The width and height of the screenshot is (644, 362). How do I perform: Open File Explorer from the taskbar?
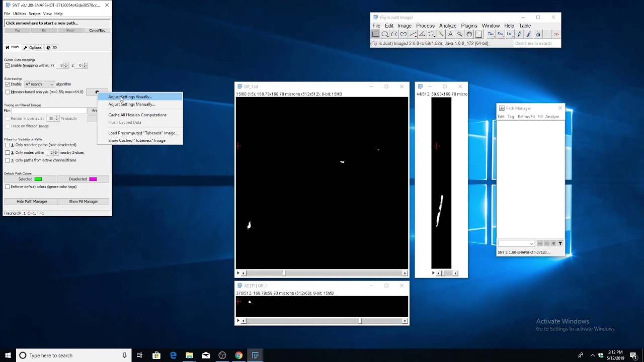(x=189, y=355)
